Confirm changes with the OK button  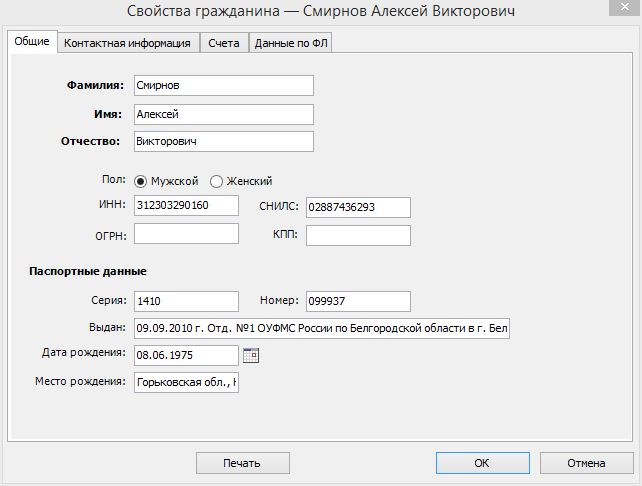click(x=481, y=463)
